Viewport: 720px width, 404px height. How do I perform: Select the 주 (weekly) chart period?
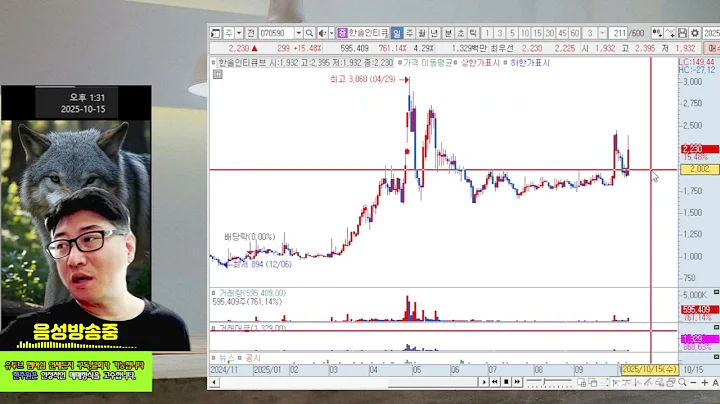(x=409, y=33)
